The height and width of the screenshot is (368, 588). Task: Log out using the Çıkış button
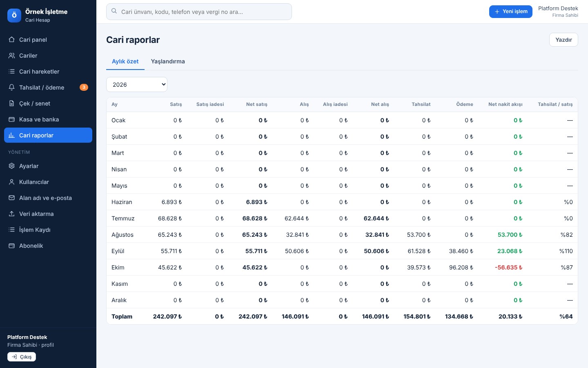pyautogui.click(x=22, y=357)
